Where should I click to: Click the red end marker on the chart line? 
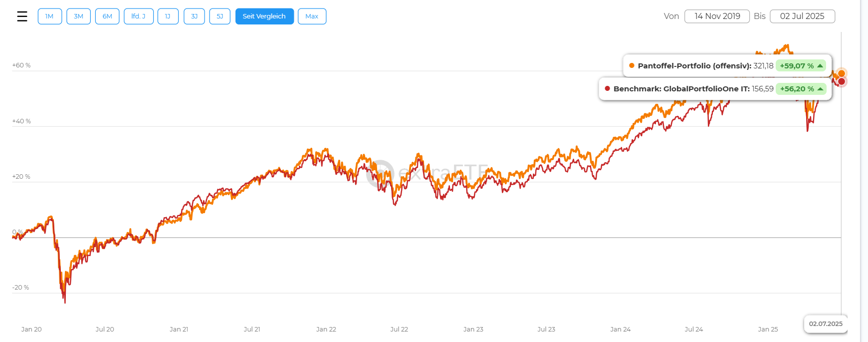(x=842, y=81)
